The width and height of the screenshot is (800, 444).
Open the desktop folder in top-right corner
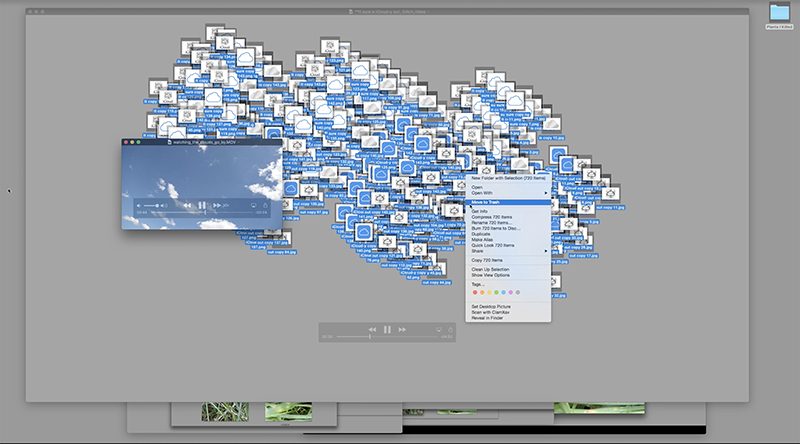(779, 12)
